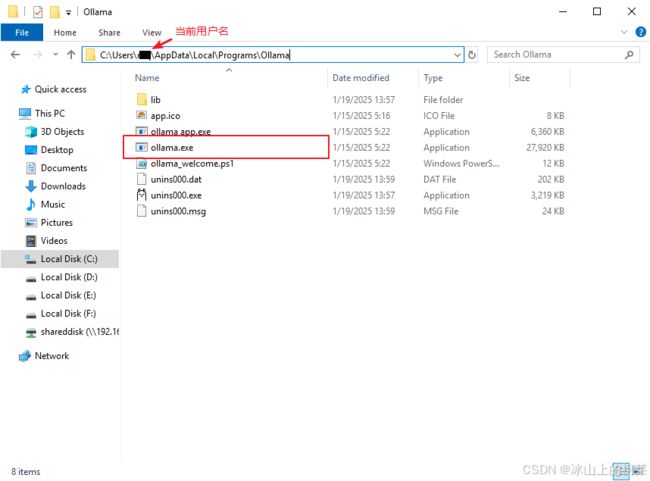
Task: Click the unins000.exe file name
Action: click(176, 195)
